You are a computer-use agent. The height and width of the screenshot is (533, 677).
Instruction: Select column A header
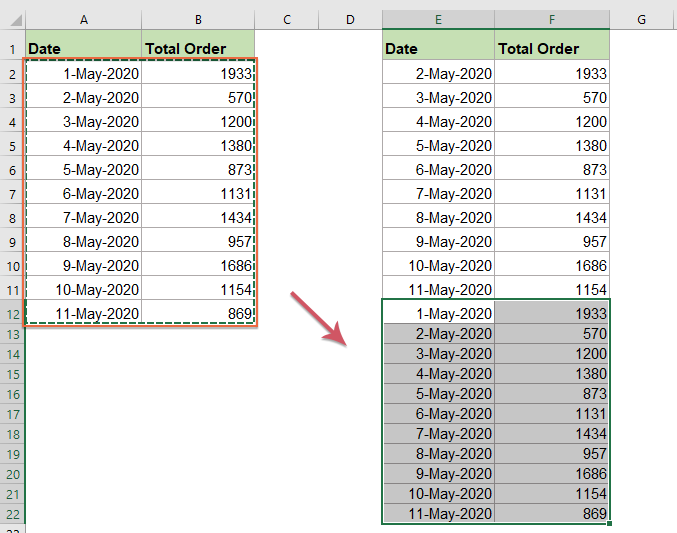coord(82,19)
